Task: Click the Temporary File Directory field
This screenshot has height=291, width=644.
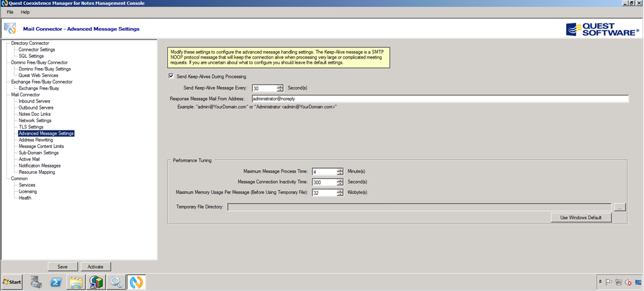Action: (419, 207)
